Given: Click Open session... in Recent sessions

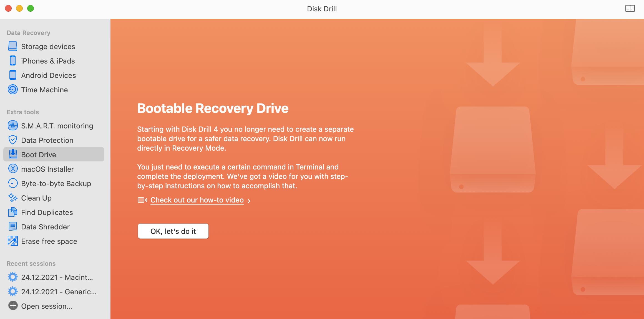Looking at the screenshot, I should click(x=47, y=306).
